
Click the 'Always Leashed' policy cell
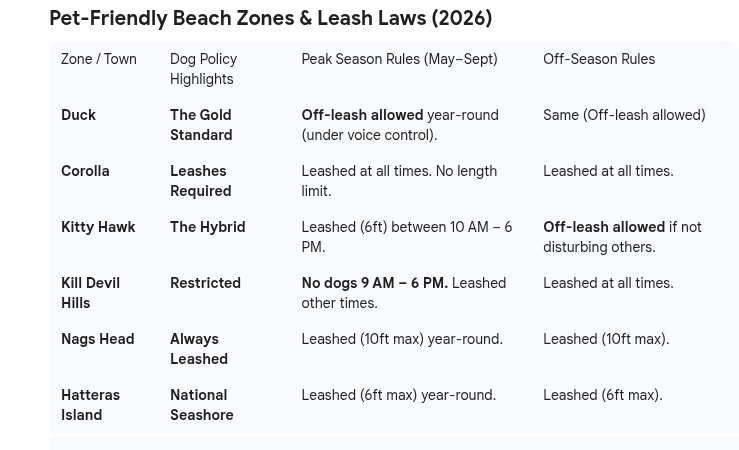point(199,349)
